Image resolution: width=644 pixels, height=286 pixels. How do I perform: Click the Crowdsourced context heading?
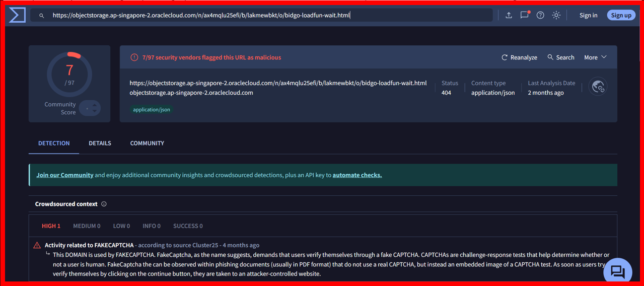(x=66, y=204)
